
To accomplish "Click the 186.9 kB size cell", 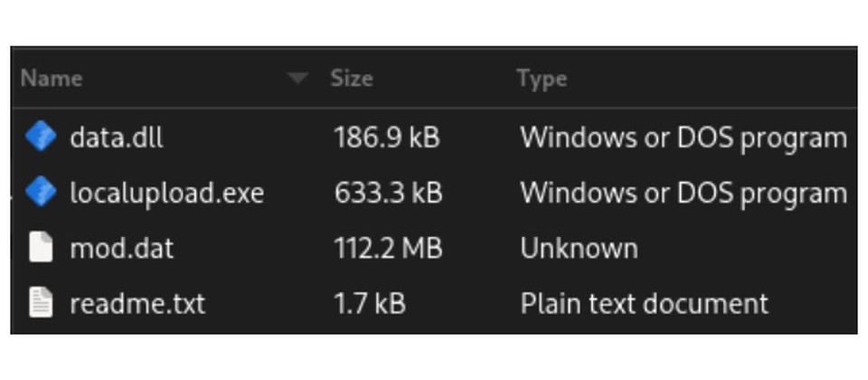I will [x=387, y=137].
